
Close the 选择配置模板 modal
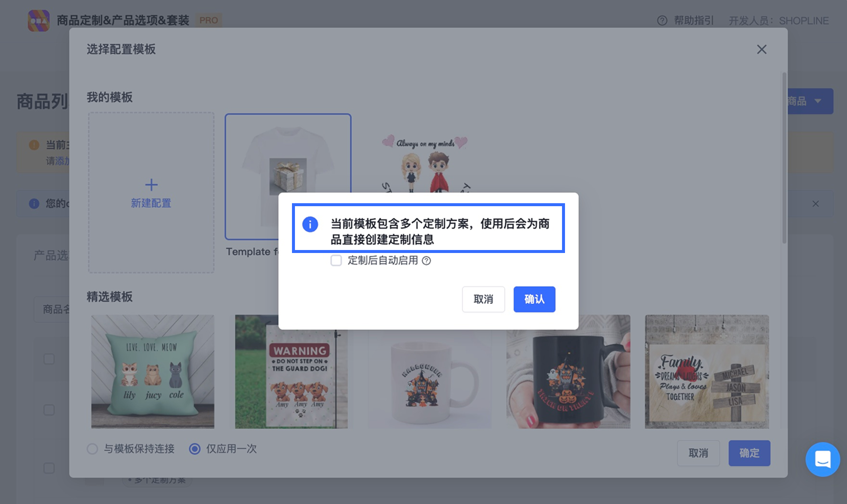coord(761,49)
